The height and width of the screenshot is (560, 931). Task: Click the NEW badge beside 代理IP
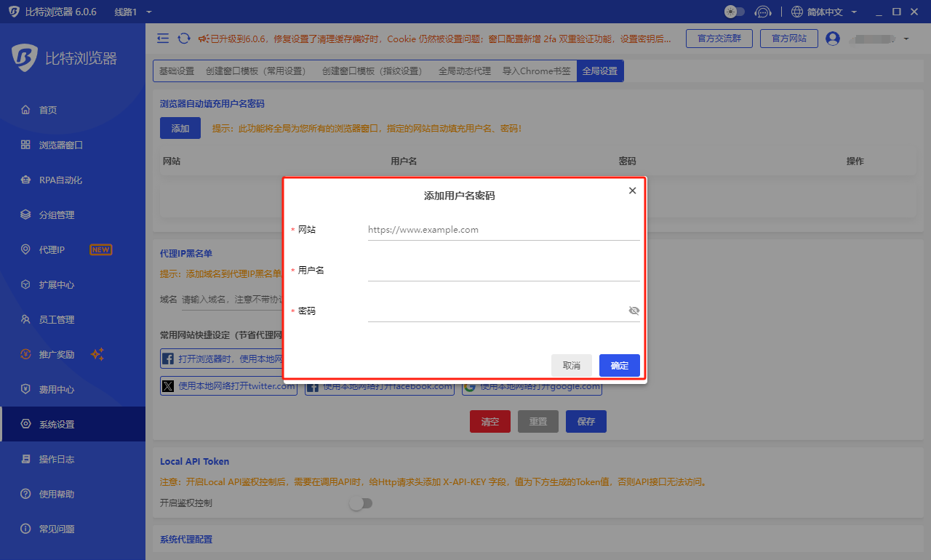[x=100, y=249]
